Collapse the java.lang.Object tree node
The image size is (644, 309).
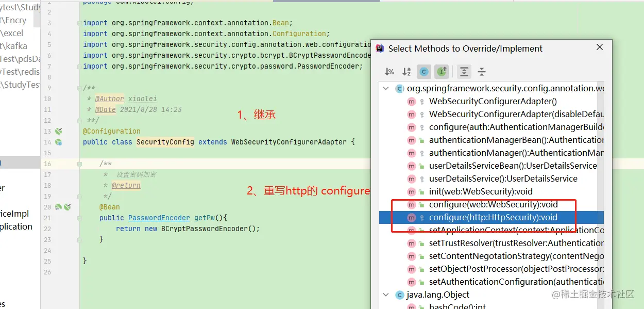pyautogui.click(x=386, y=295)
